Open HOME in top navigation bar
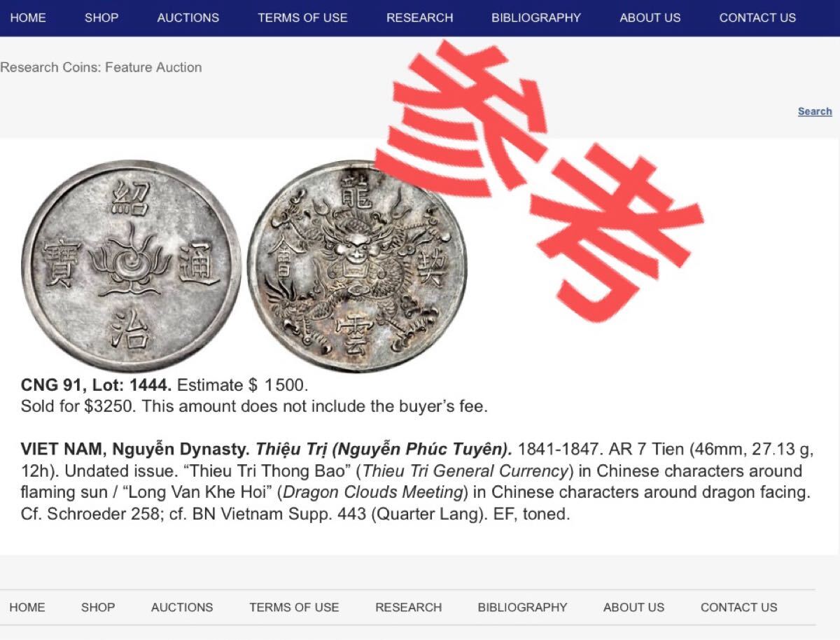The height and width of the screenshot is (640, 840). (28, 18)
